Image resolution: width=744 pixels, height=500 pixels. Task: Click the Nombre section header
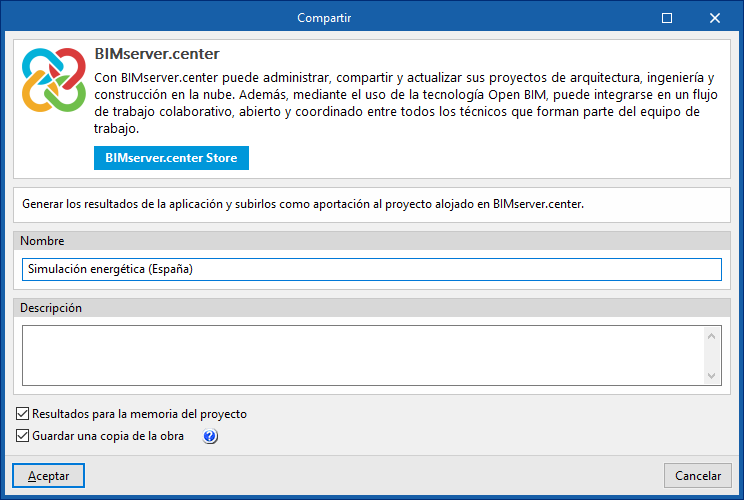[x=372, y=241]
